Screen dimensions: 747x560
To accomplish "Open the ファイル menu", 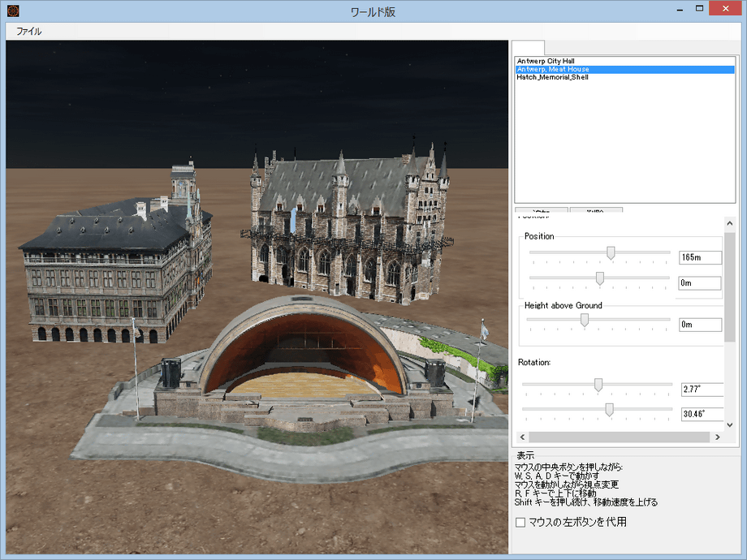I will [29, 32].
